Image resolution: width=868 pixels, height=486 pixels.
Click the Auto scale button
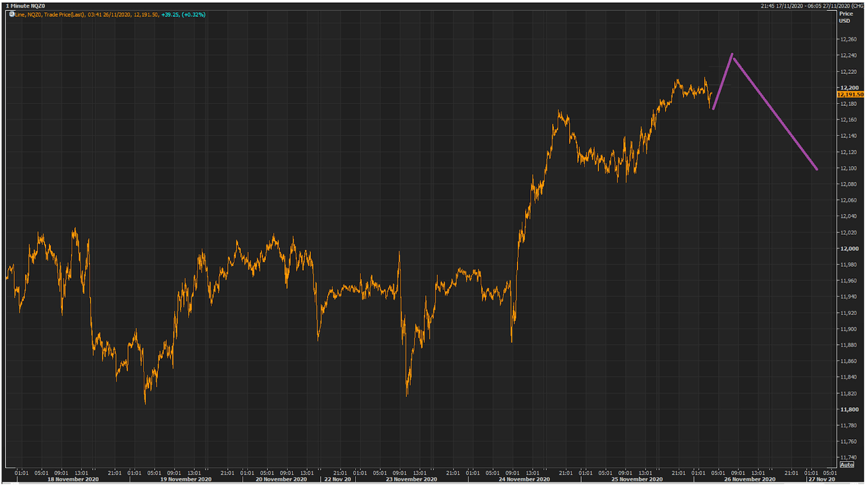point(847,464)
